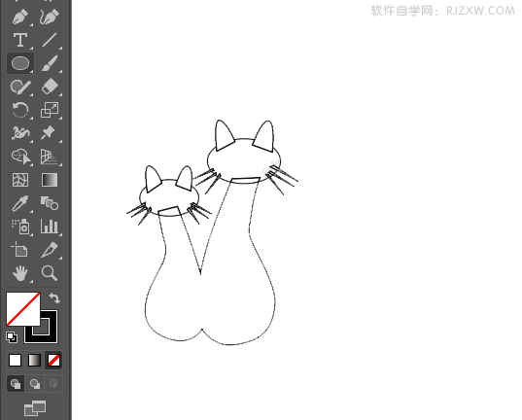The height and width of the screenshot is (420, 522).
Task: Select the Eyedropper tool
Action: point(20,203)
